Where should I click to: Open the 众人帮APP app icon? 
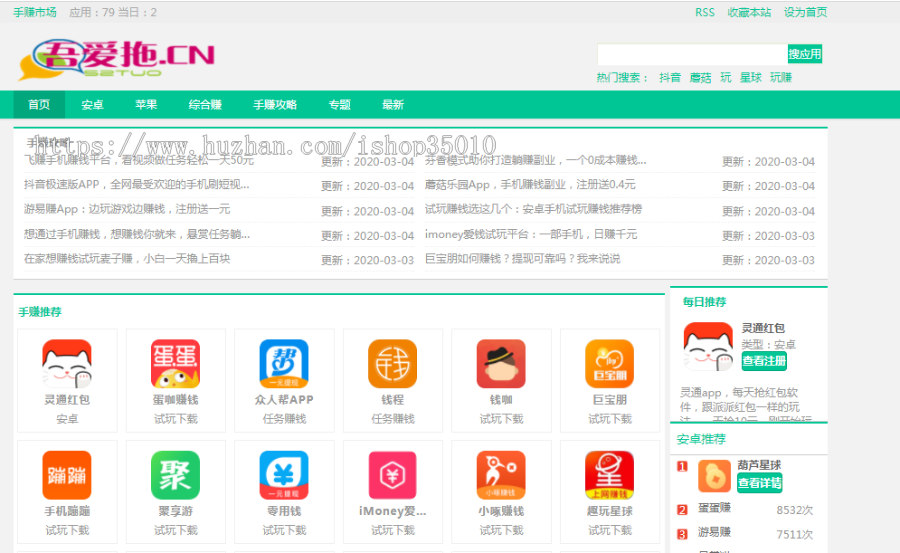pos(284,363)
